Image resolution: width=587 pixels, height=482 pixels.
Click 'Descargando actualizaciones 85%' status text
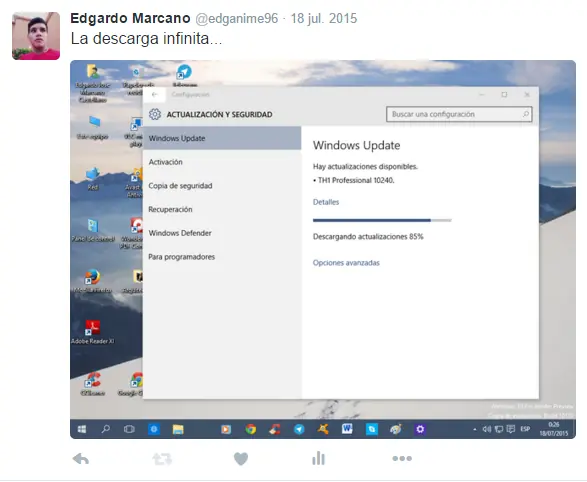(x=368, y=237)
